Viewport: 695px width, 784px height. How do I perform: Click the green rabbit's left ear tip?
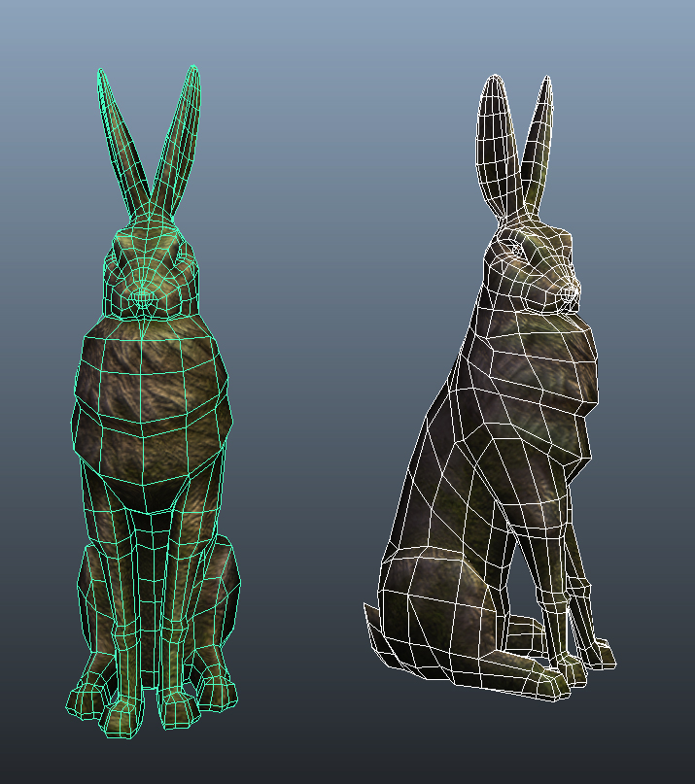tap(102, 76)
